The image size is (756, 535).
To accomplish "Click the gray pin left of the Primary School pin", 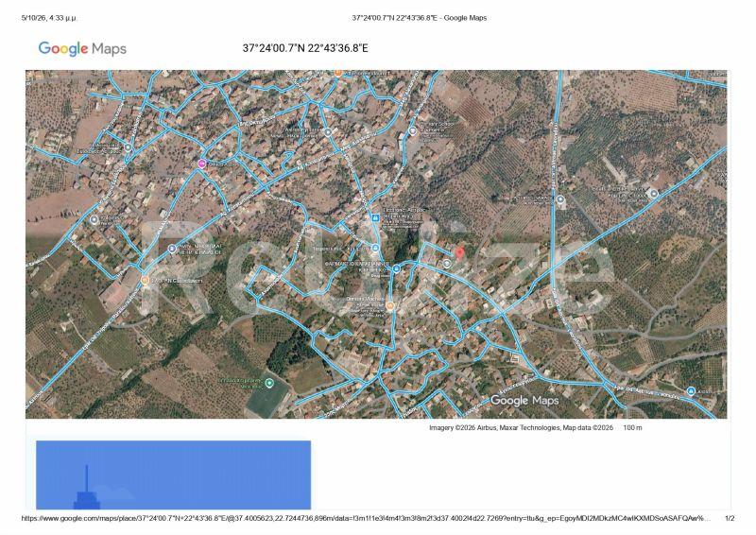I will pyautogui.click(x=328, y=132).
